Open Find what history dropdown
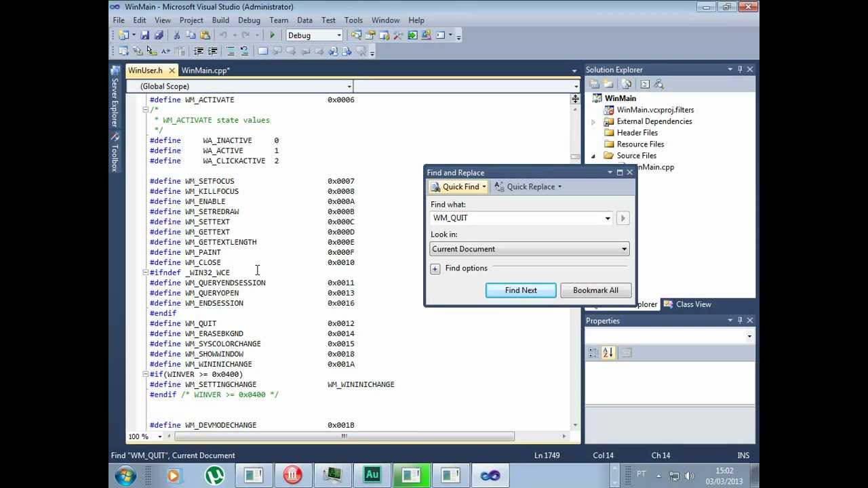 (x=608, y=218)
